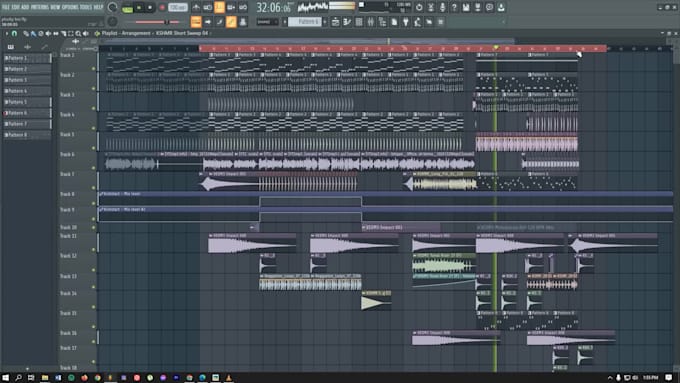Select the Draw pencil tool in playlist
680x383 pixels.
click(26, 33)
